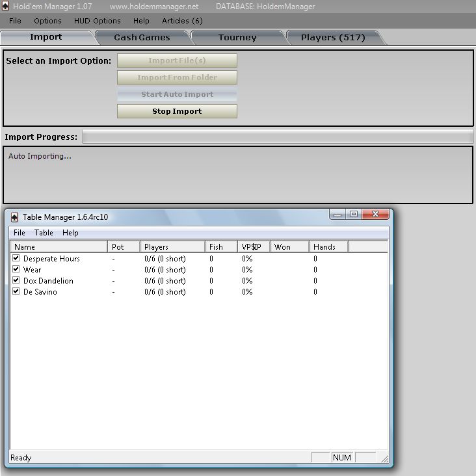Close the Table Manager window
Image resolution: width=476 pixels, height=476 pixels.
[375, 215]
